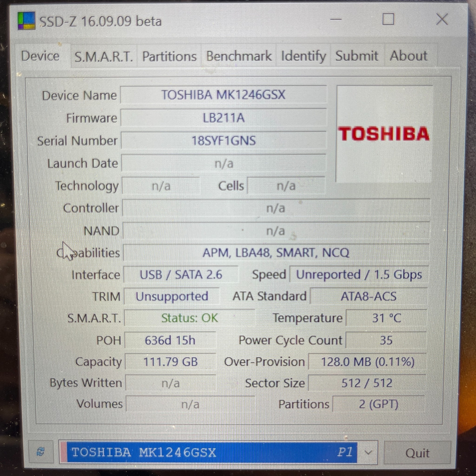
Task: Open the Identify tab
Action: (x=303, y=56)
